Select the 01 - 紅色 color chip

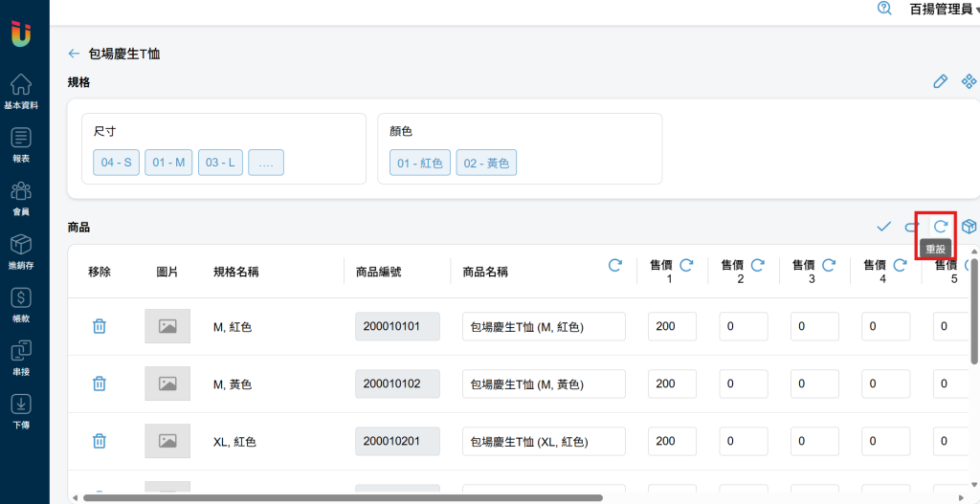[420, 163]
